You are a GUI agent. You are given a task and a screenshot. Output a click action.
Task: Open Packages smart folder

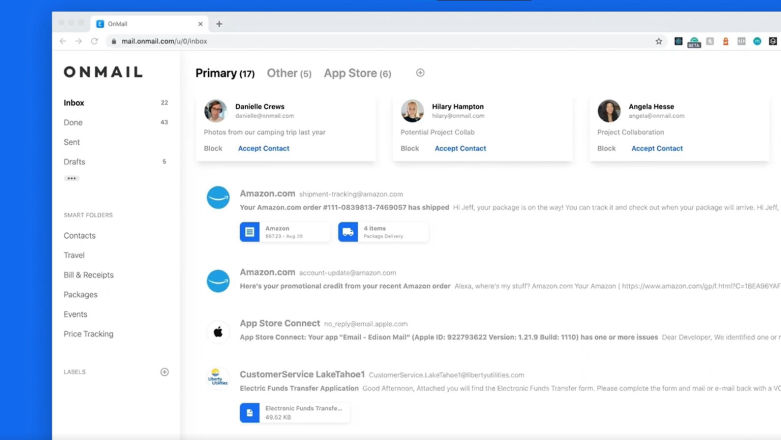(81, 294)
